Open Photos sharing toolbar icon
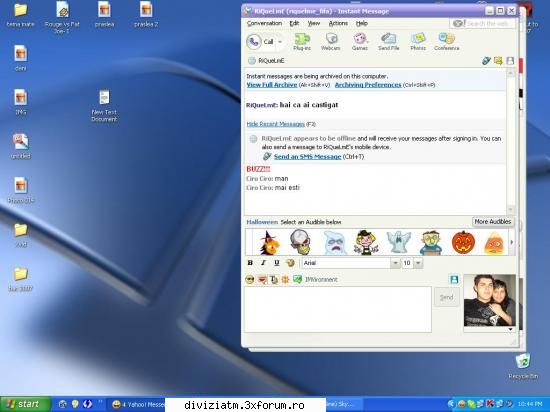The image size is (550, 412). point(418,42)
